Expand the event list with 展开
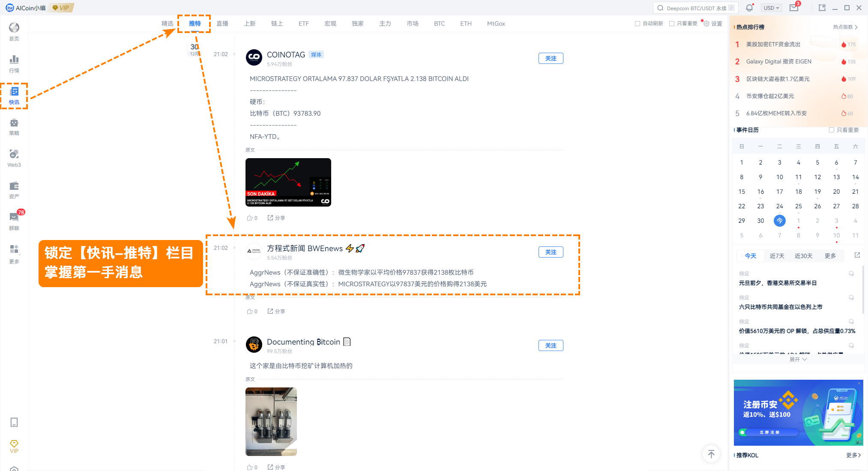Screen dimensions: 868x471 tap(798, 359)
